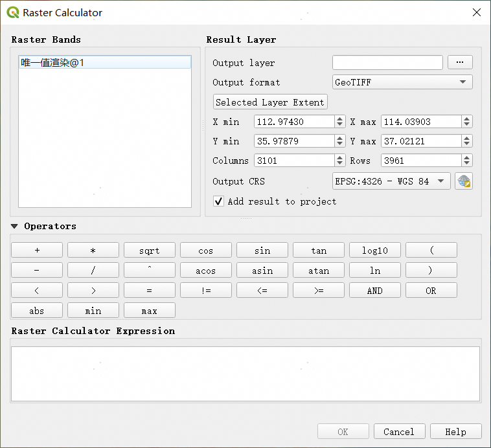Toggle Add result to project checkbox
The width and height of the screenshot is (491, 448).
tap(219, 201)
